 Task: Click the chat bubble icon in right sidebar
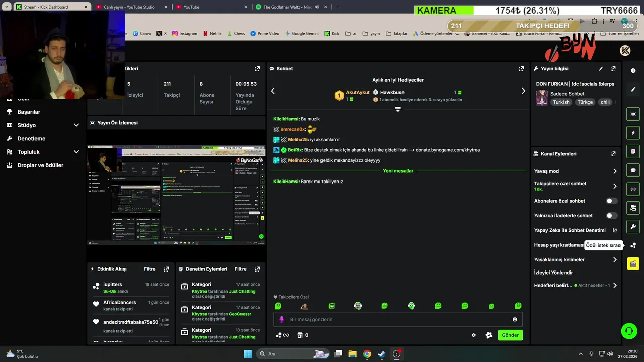(633, 170)
